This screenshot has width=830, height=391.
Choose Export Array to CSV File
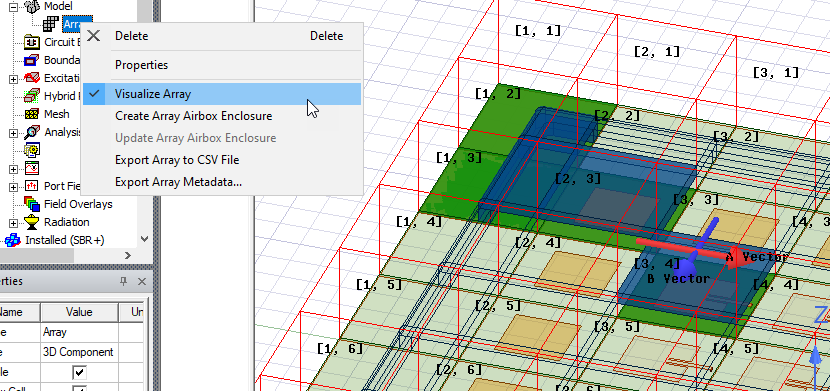click(x=222, y=160)
